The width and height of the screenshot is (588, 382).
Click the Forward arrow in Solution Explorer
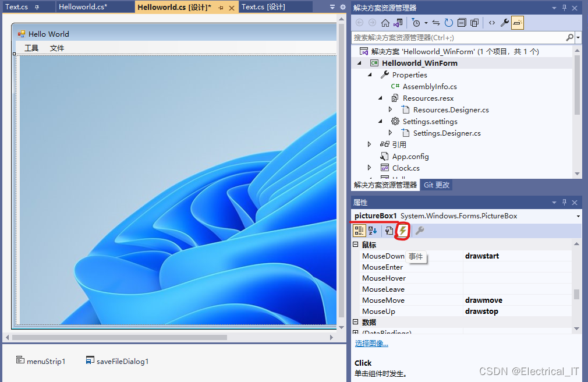[372, 23]
